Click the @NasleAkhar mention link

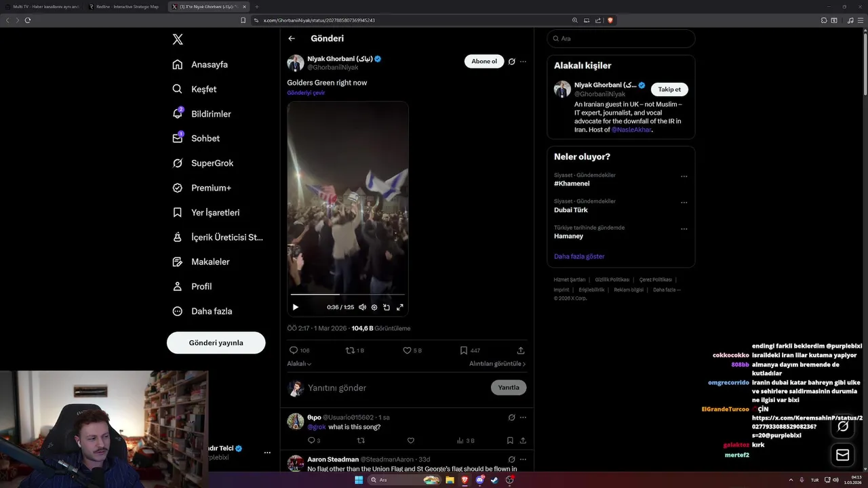631,129
